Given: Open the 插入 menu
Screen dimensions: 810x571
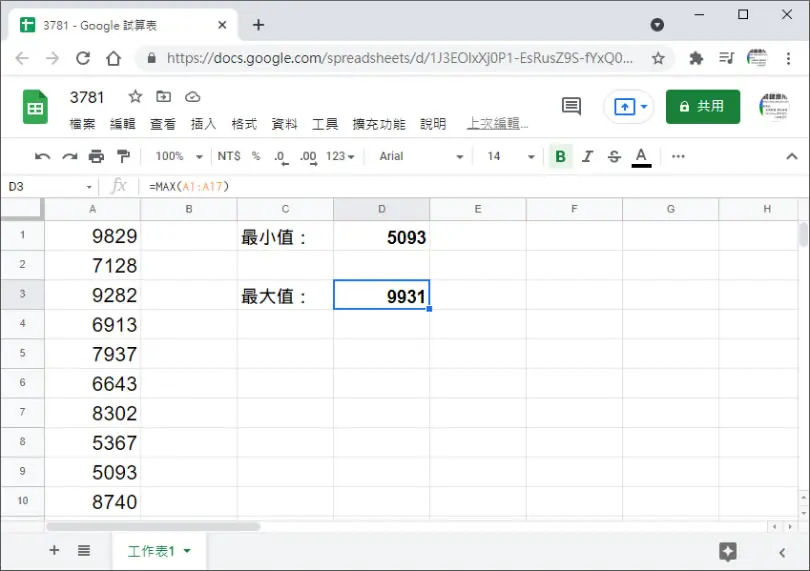Looking at the screenshot, I should [203, 124].
